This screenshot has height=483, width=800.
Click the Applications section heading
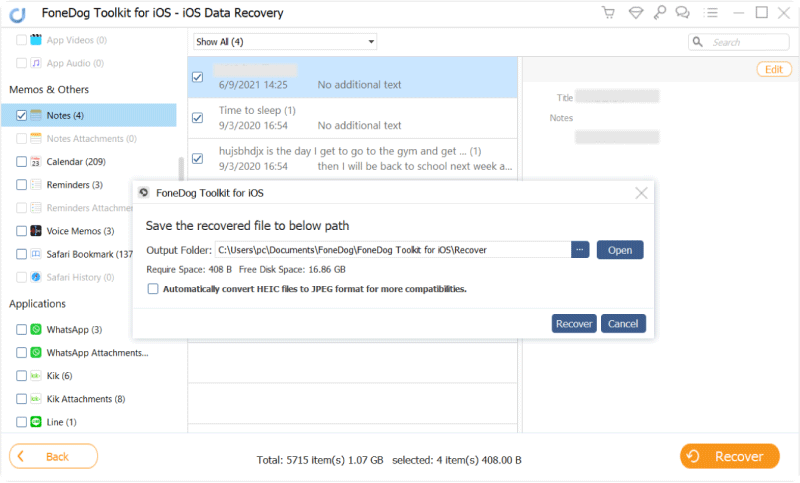[x=37, y=303]
